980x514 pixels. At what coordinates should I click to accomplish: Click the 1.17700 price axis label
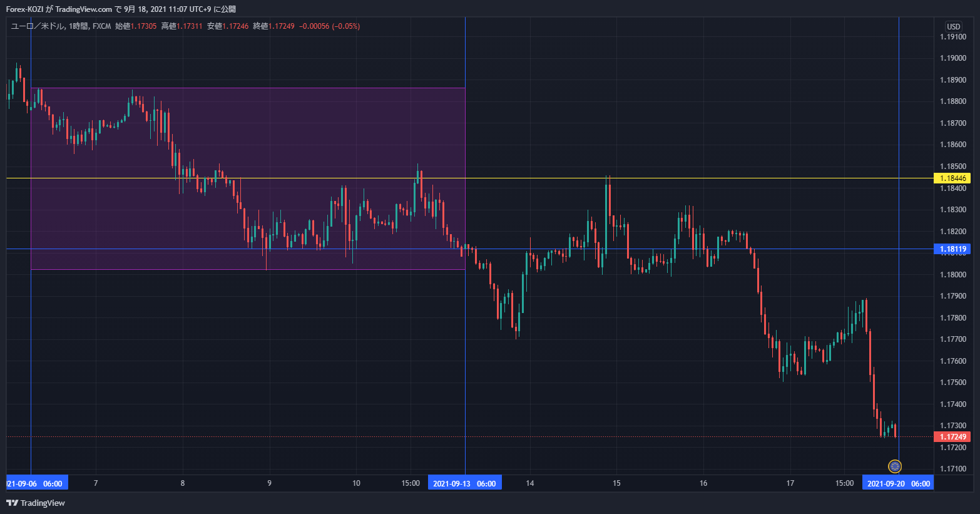[x=952, y=339]
